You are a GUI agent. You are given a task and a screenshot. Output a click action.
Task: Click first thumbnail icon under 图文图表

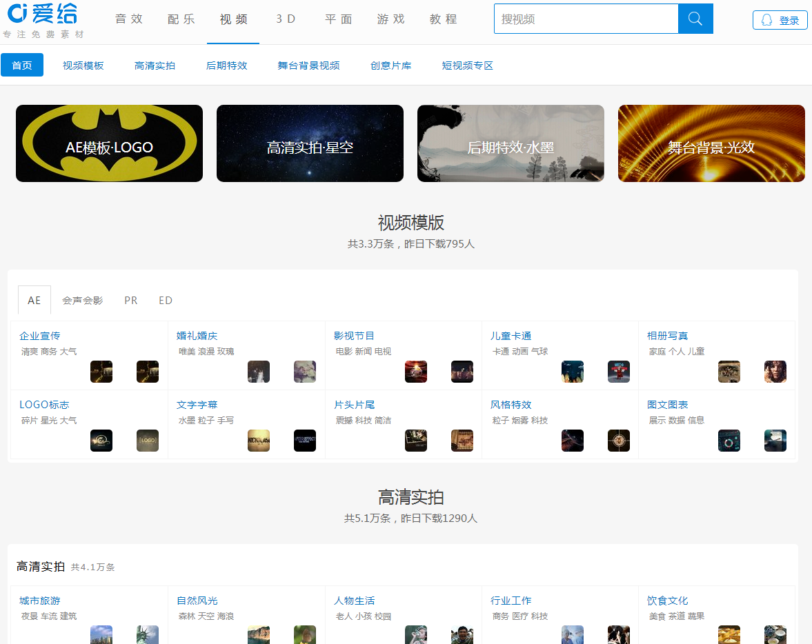coord(729,441)
